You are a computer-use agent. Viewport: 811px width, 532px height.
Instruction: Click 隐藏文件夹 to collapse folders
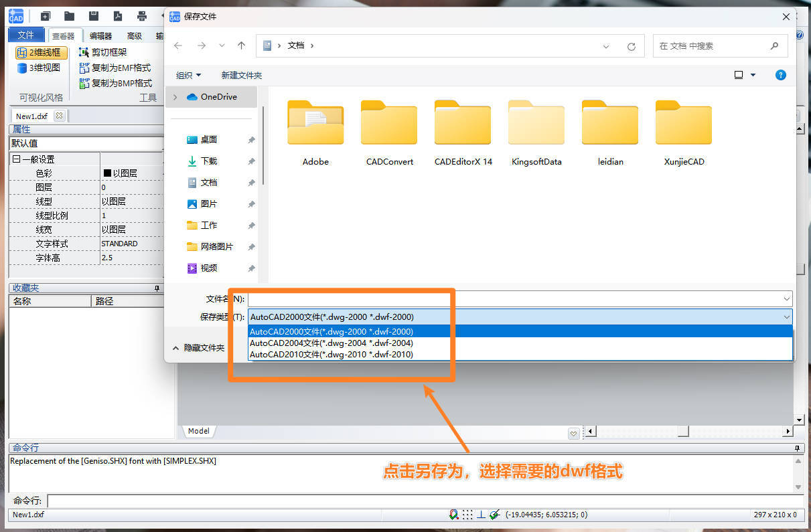[198, 348]
